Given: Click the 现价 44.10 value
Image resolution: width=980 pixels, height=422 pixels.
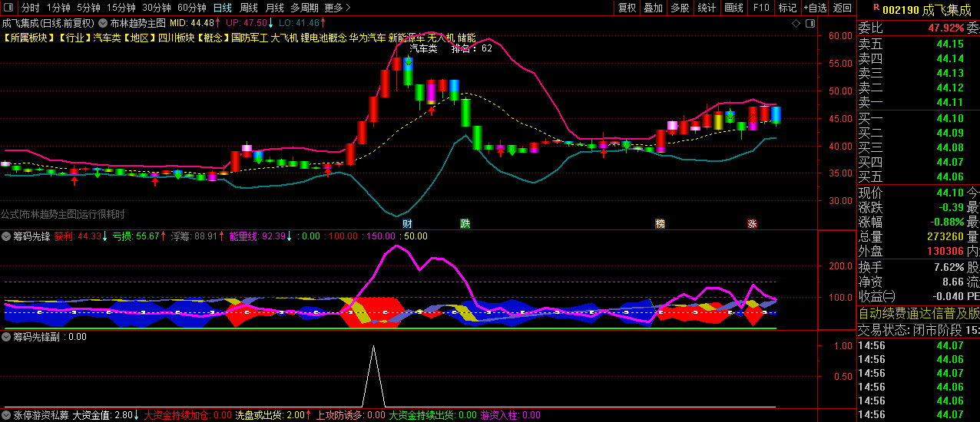Looking at the screenshot, I should click(950, 193).
